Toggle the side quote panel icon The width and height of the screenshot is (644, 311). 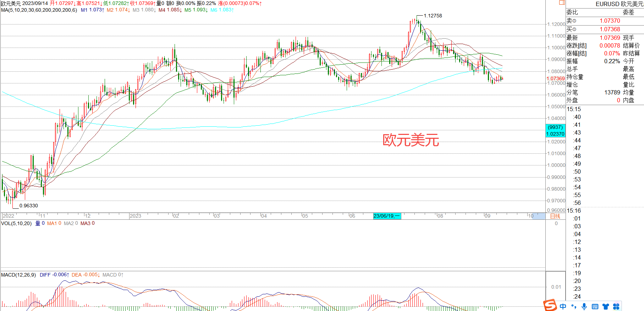pos(562,2)
